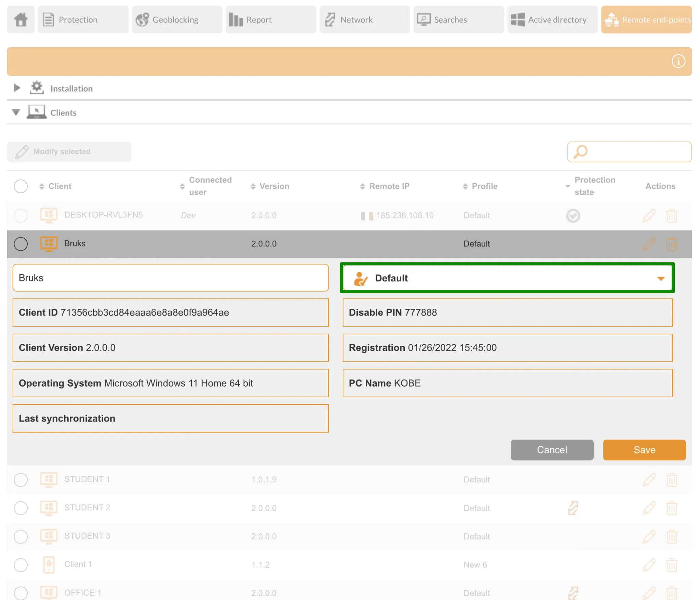
Task: Click the Bruks computer monitor icon
Action: 49,244
